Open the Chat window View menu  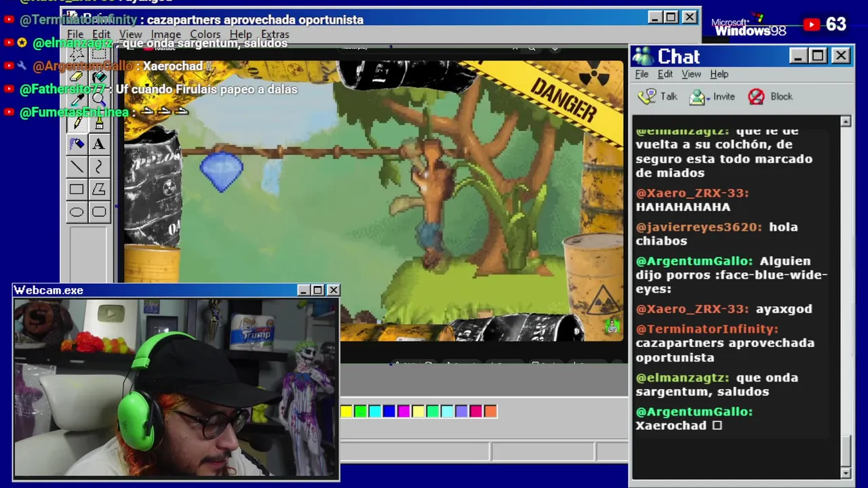[x=691, y=74]
